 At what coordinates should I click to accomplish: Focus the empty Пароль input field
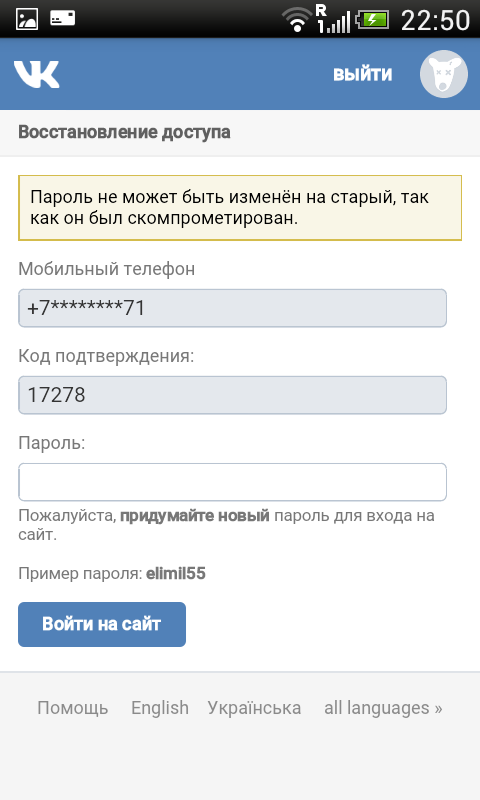[x=233, y=482]
